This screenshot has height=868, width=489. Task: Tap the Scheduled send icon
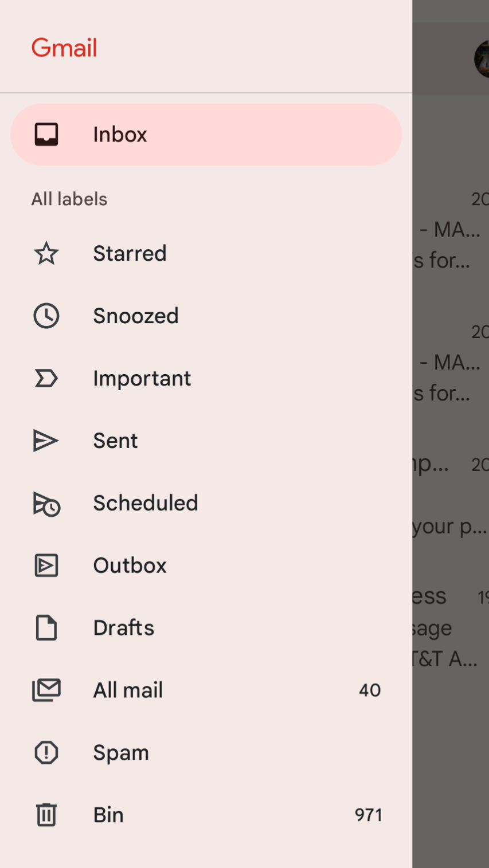pos(46,504)
